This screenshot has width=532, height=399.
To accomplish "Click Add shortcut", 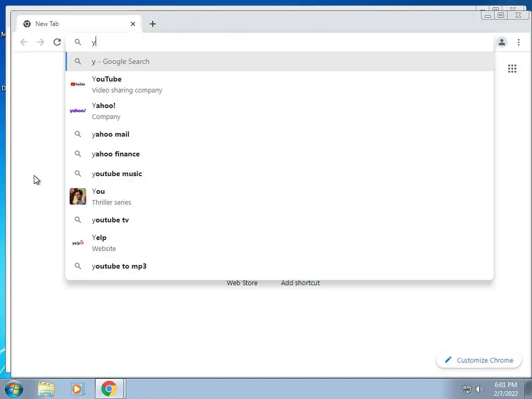I will click(x=300, y=283).
